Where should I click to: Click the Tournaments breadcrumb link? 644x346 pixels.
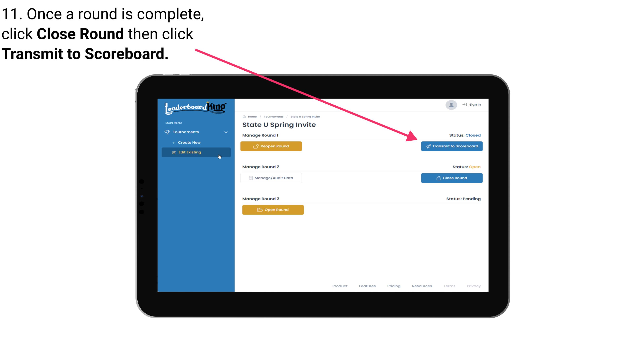[273, 116]
